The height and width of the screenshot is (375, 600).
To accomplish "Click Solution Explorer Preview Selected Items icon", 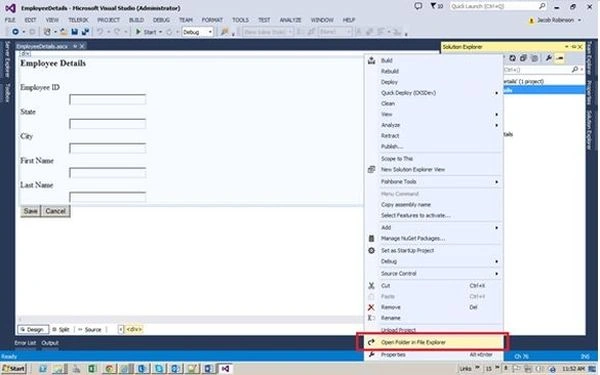I will [x=559, y=58].
